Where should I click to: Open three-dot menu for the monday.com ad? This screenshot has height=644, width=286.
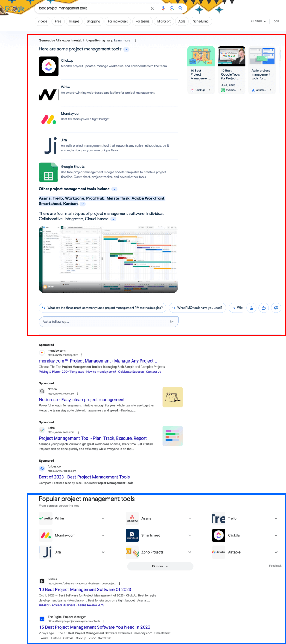82,355
